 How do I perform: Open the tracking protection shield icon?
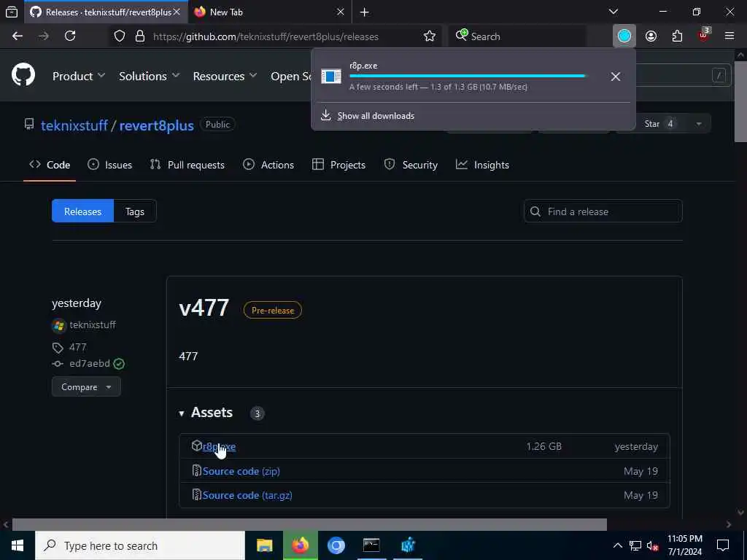point(120,36)
